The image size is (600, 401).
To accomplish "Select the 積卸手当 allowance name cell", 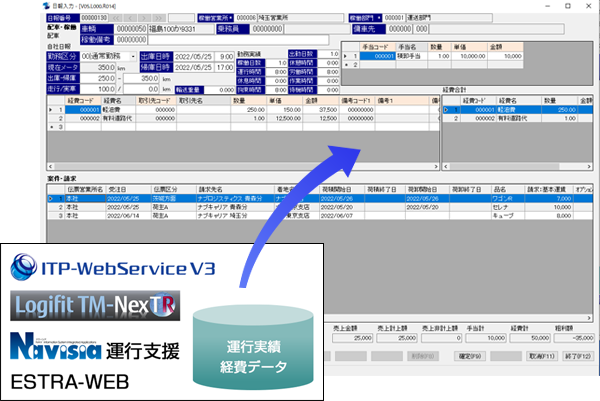I will pyautogui.click(x=412, y=56).
